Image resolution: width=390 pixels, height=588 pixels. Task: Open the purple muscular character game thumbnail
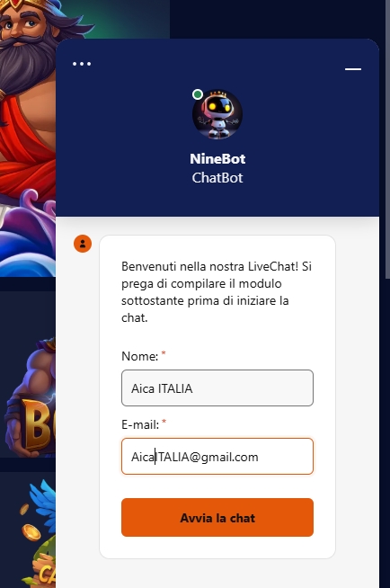click(28, 375)
